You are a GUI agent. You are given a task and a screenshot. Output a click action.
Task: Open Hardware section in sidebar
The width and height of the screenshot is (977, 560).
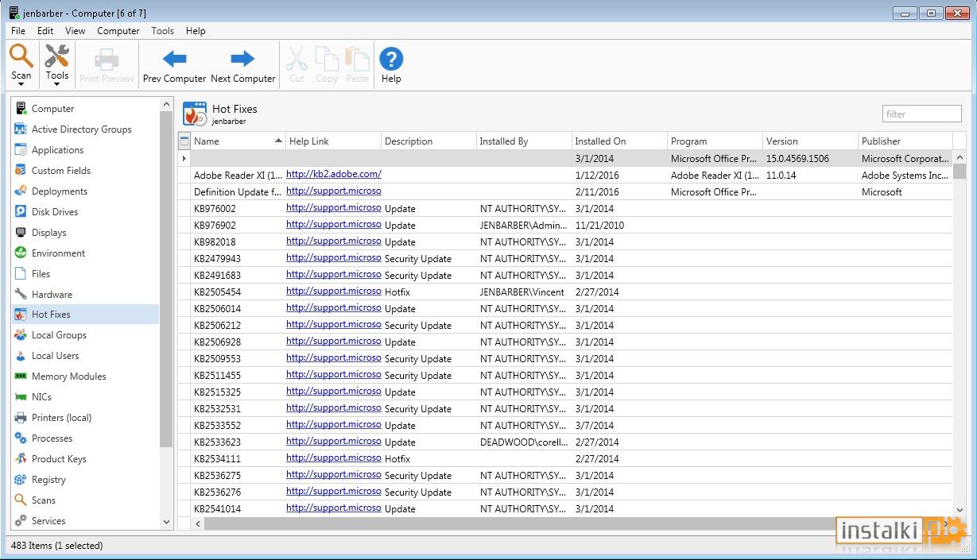[52, 295]
